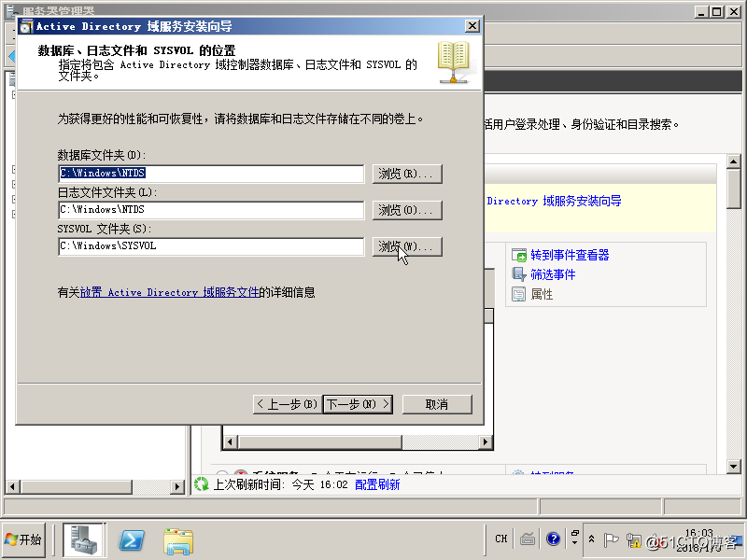This screenshot has width=747, height=560.
Task: Launch PowerShell from the taskbar
Action: 132,540
